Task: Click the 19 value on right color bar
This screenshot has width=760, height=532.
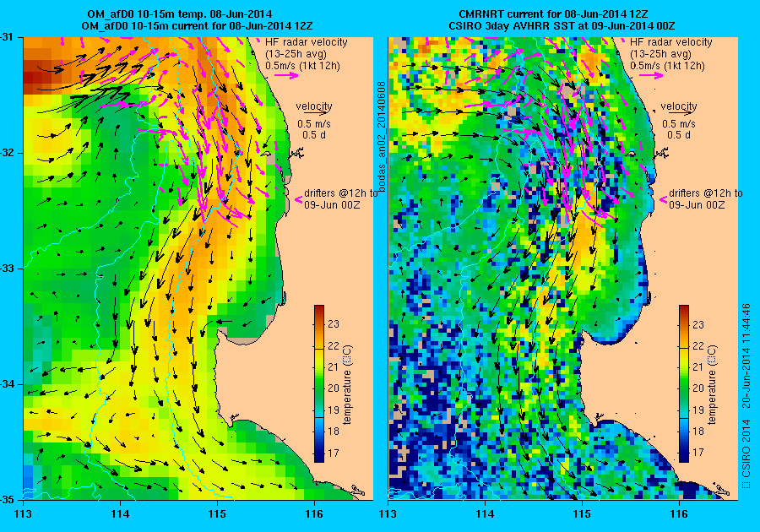Action: pos(698,410)
